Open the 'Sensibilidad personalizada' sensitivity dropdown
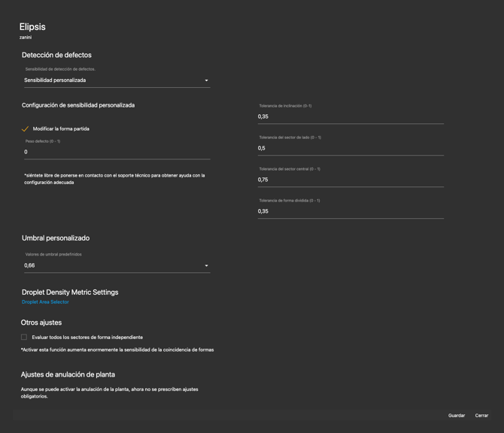This screenshot has width=504, height=433. [x=113, y=80]
